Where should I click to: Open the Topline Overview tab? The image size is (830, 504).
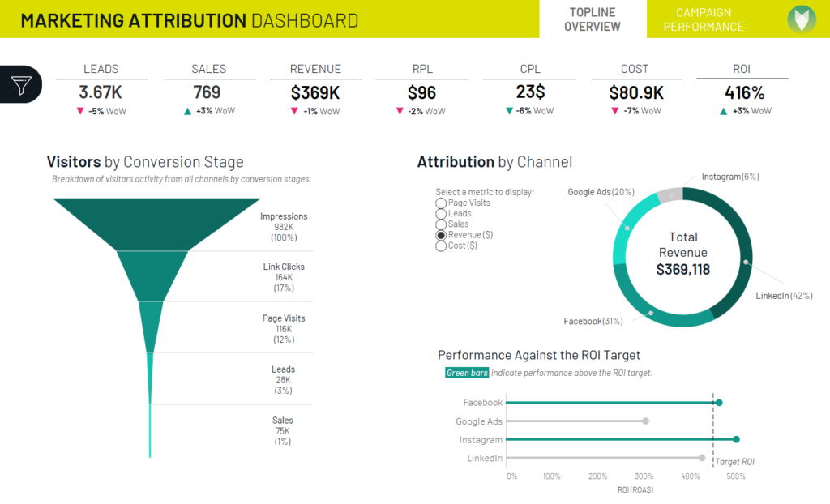[593, 19]
